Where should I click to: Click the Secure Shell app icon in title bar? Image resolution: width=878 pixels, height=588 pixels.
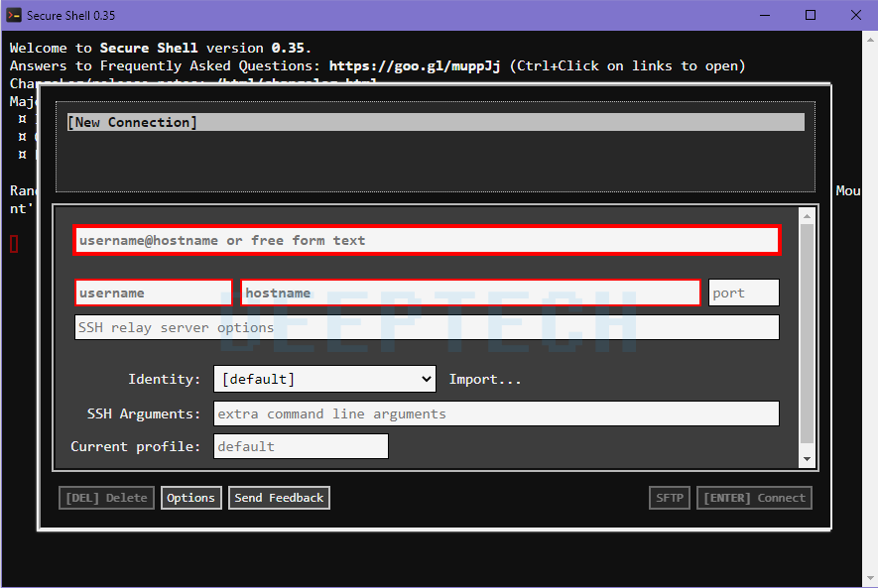[x=14, y=15]
